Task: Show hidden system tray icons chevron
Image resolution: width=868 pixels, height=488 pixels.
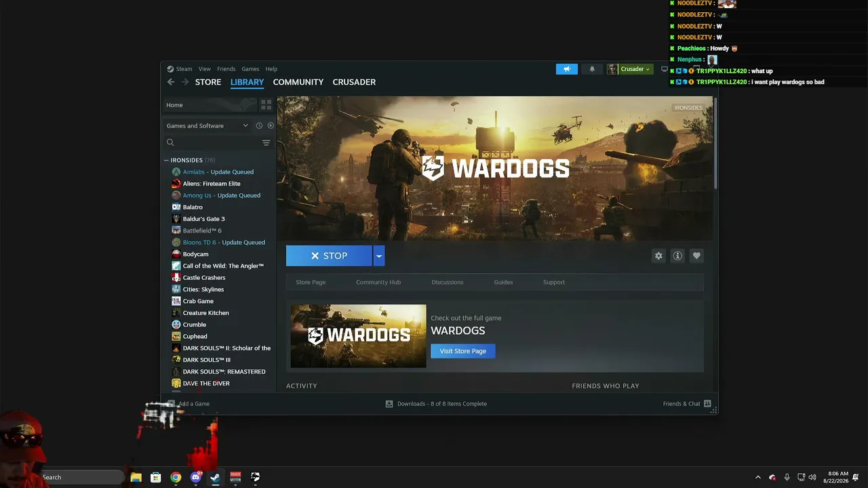Action: tap(758, 477)
